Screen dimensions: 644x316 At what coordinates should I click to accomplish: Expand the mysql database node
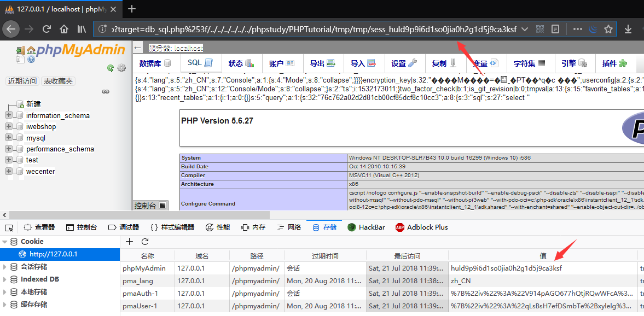coord(9,137)
